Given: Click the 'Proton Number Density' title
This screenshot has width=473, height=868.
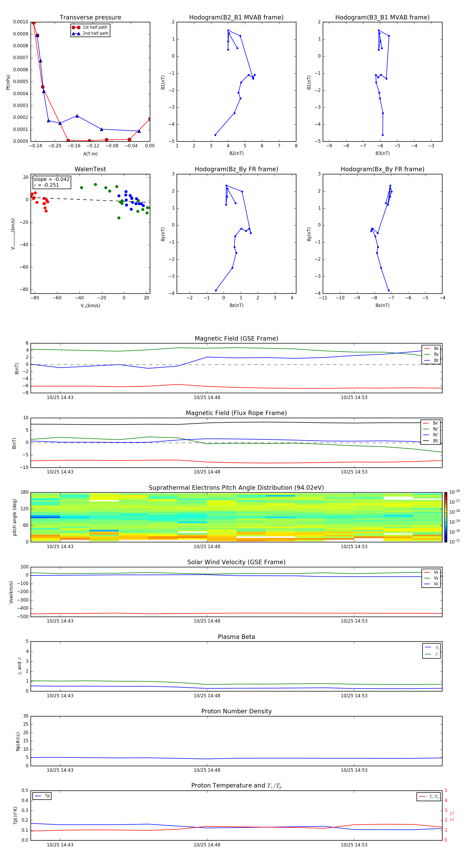Looking at the screenshot, I should [236, 711].
